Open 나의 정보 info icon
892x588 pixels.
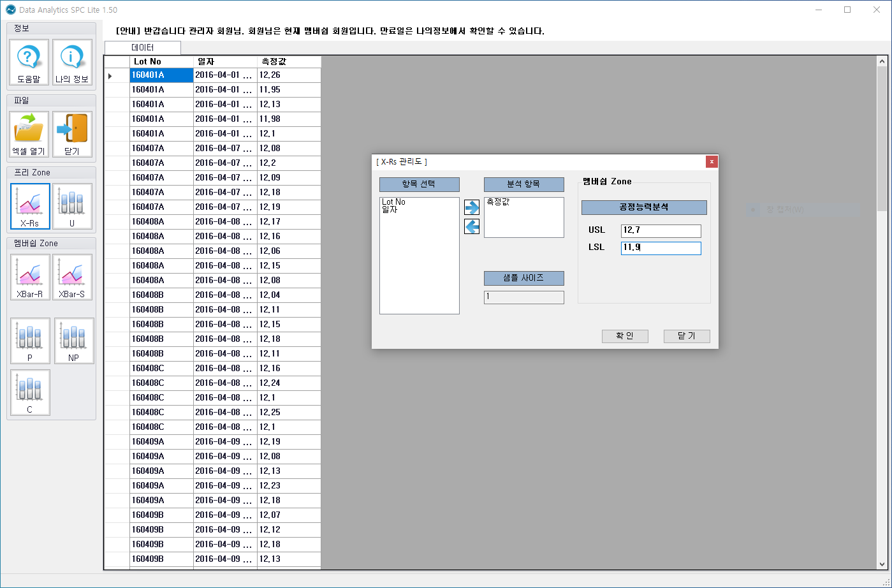72,62
